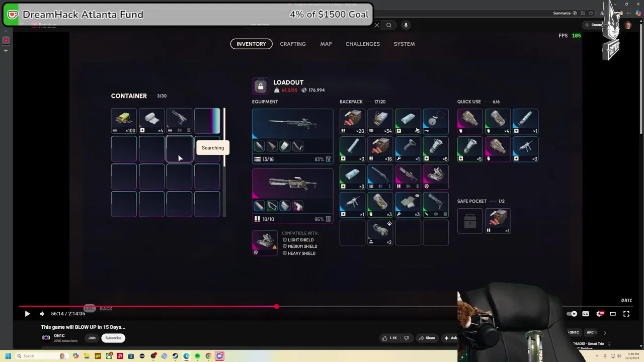Open the Create menu on YouTube
This screenshot has height=362, width=644.
tap(594, 25)
